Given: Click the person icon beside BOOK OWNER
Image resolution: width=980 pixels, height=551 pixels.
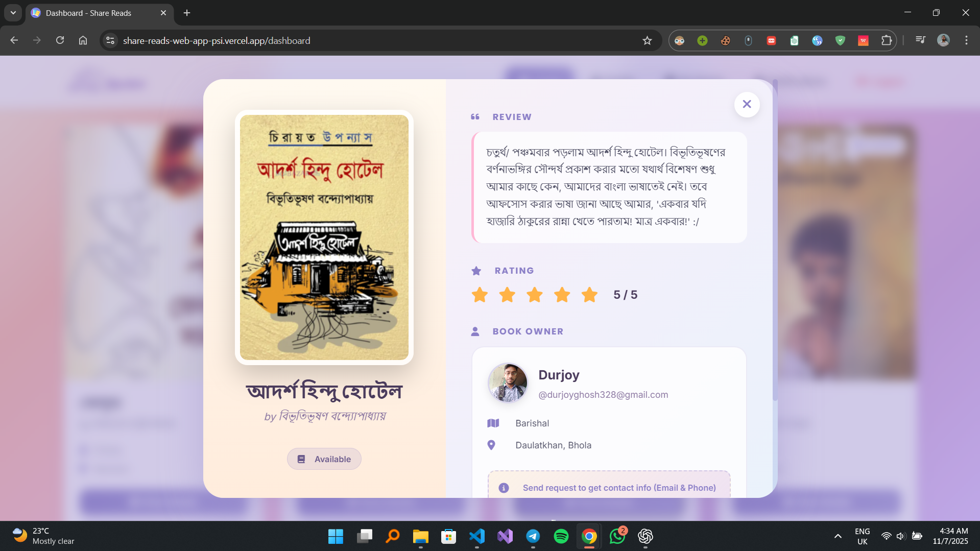Looking at the screenshot, I should point(475,331).
